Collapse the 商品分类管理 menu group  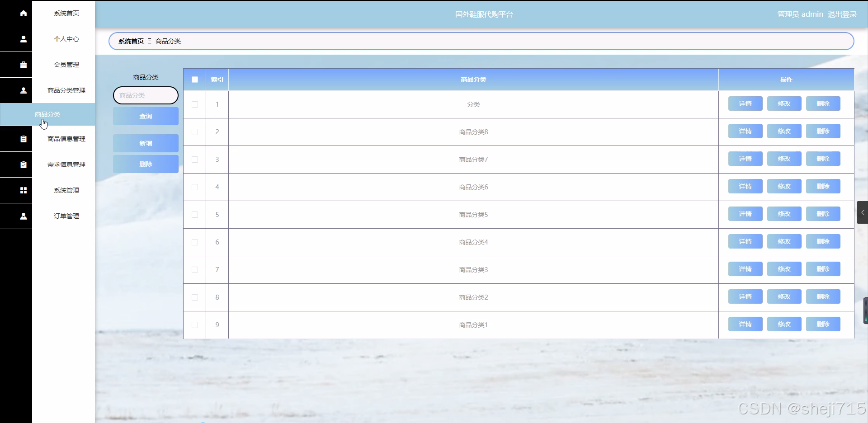pyautogui.click(x=66, y=90)
